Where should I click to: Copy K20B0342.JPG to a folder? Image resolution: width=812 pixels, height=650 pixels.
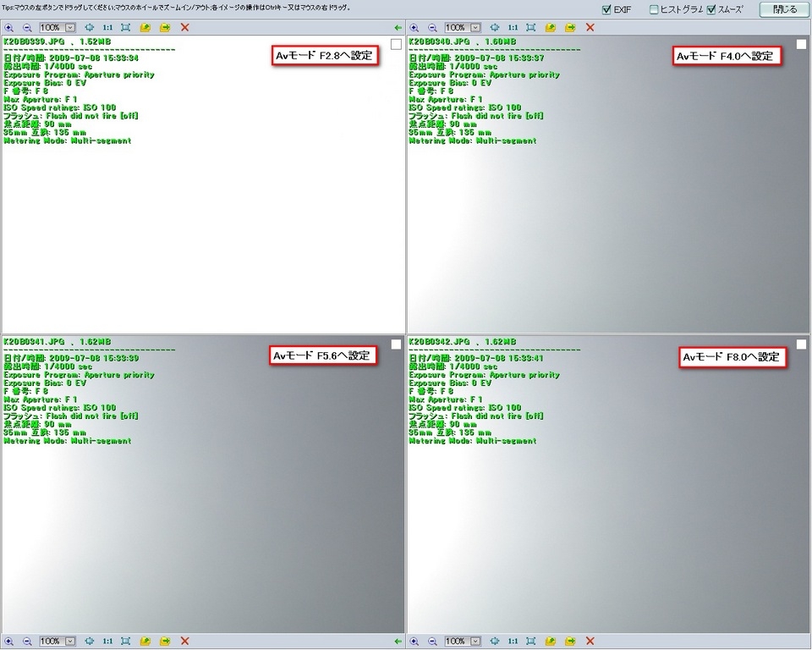pyautogui.click(x=551, y=642)
